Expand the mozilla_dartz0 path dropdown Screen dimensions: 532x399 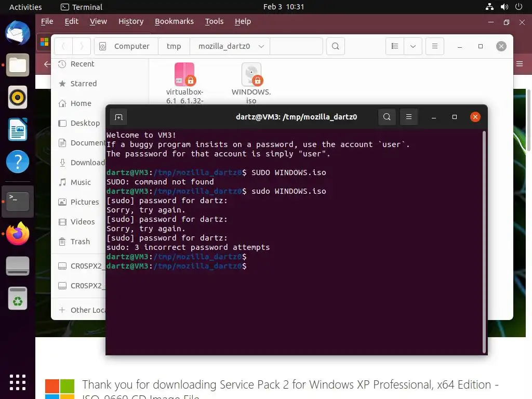tap(261, 46)
